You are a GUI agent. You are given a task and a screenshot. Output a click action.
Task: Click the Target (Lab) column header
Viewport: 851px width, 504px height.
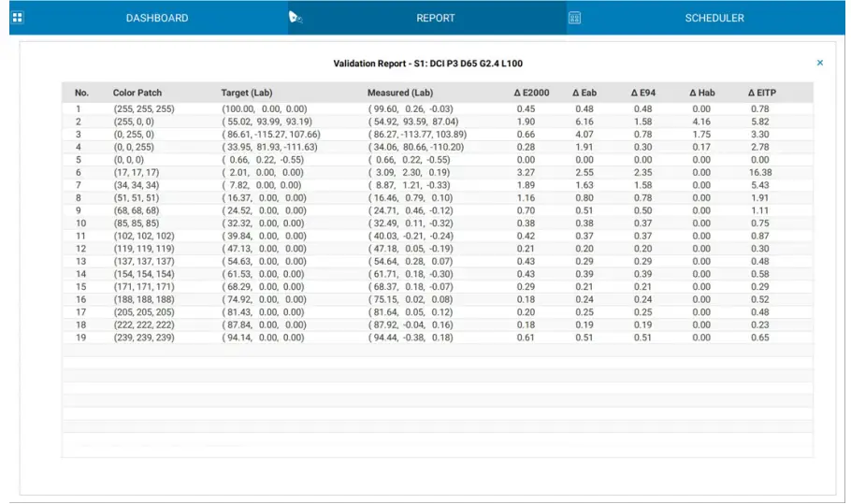tap(246, 93)
